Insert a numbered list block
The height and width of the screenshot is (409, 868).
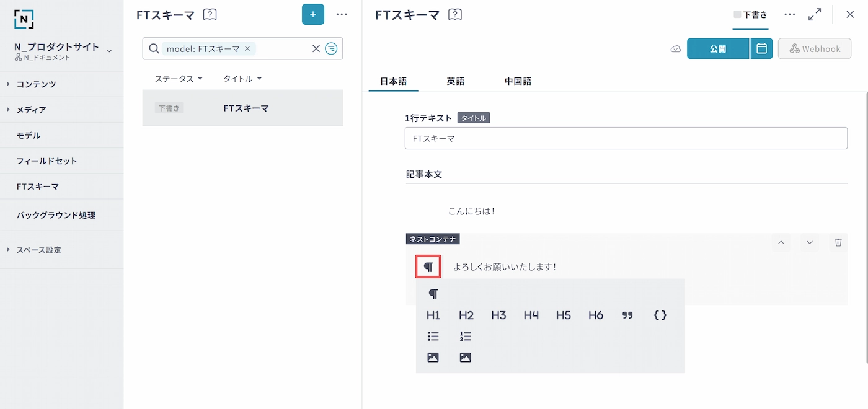(x=466, y=336)
